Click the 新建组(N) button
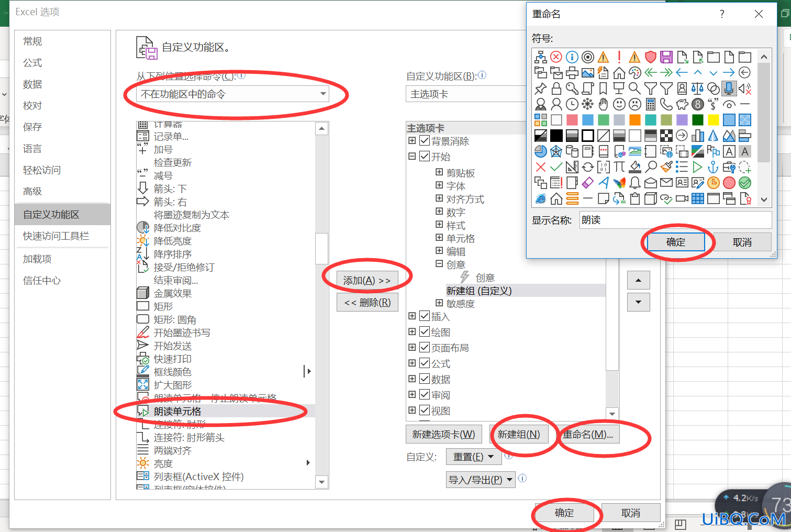This screenshot has height=532, width=791. (519, 435)
